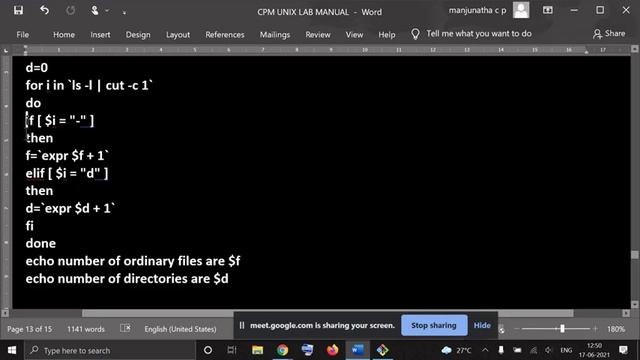Click the Redo icon in Quick Access
This screenshot has height=360, width=640.
(x=70, y=11)
